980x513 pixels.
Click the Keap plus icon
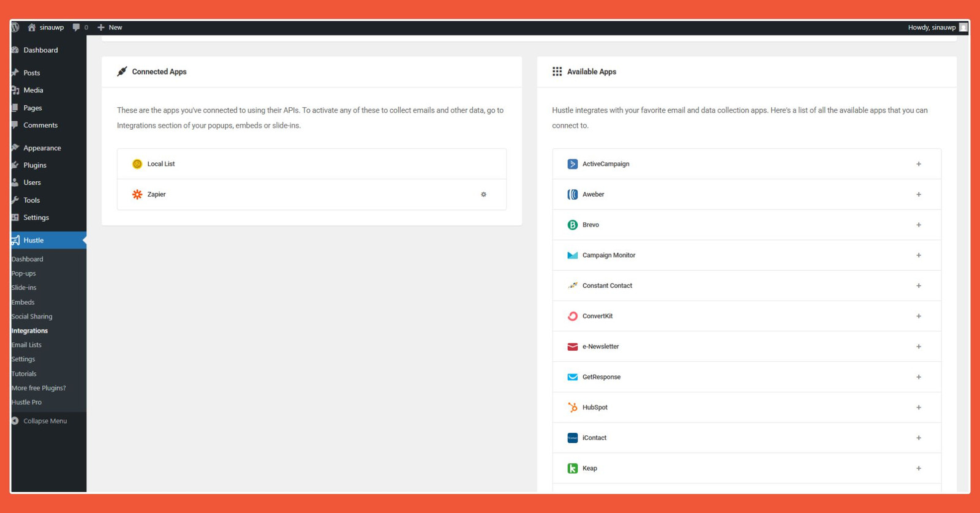point(918,468)
